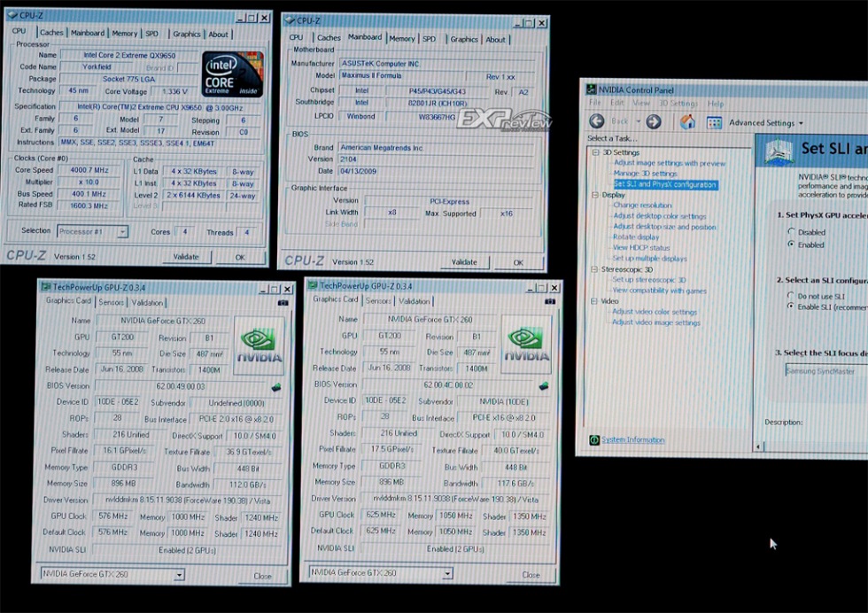
Task: Click the NVIDIA logo in the Subvendor Undefined GPU-Z window
Action: click(259, 345)
